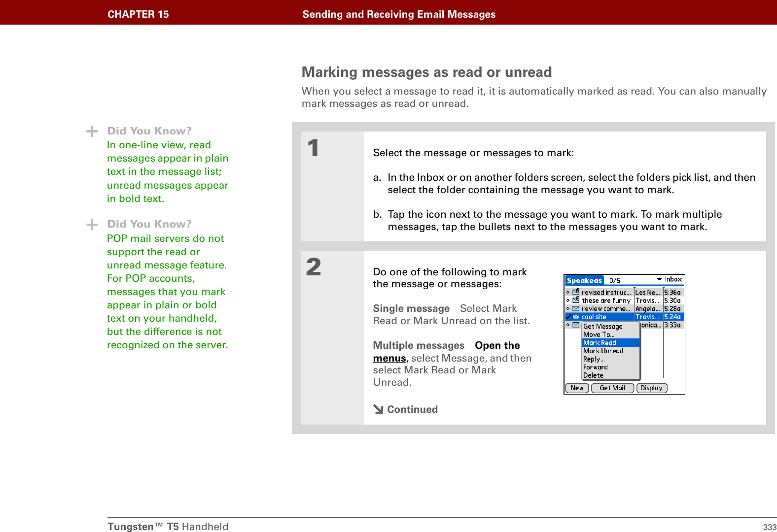Tap the Get Mail button
The width and height of the screenshot is (777, 532).
(612, 388)
